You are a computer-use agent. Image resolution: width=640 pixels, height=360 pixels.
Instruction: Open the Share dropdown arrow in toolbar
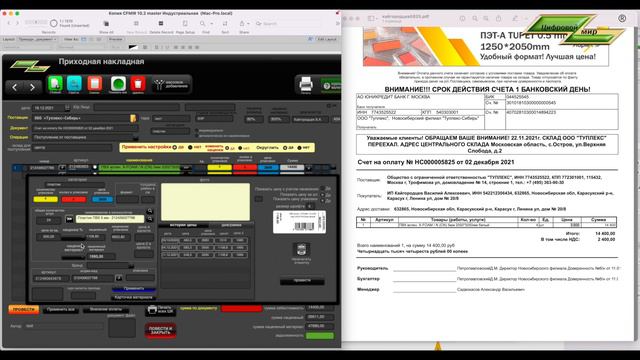click(x=250, y=24)
